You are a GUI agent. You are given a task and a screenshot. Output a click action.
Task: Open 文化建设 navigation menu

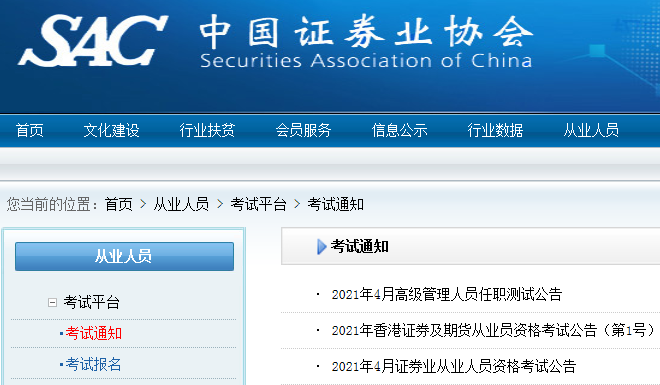112,130
